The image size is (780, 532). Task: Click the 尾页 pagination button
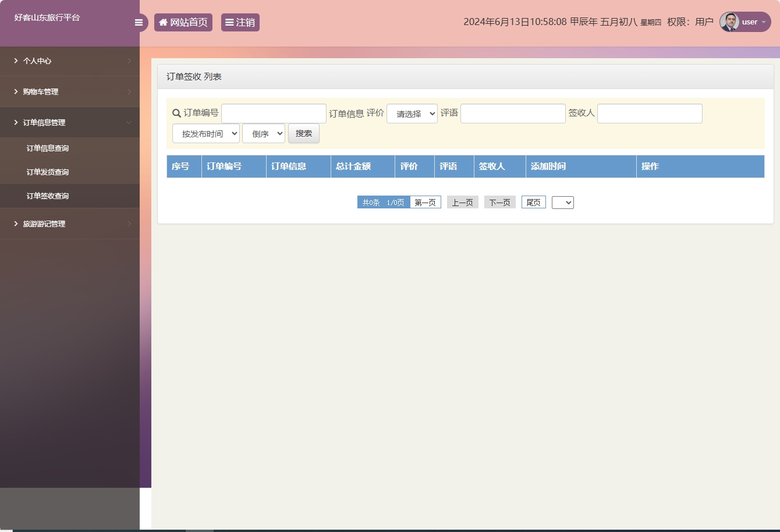(533, 202)
